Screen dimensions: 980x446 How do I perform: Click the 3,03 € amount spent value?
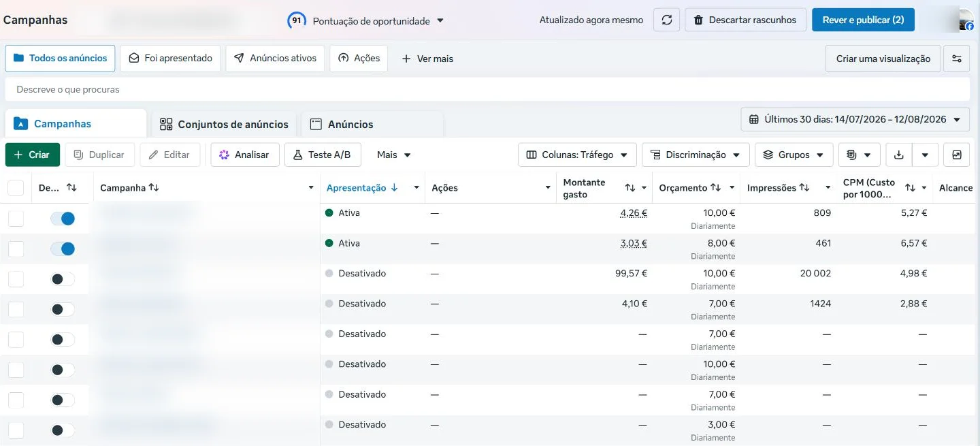[x=634, y=243]
